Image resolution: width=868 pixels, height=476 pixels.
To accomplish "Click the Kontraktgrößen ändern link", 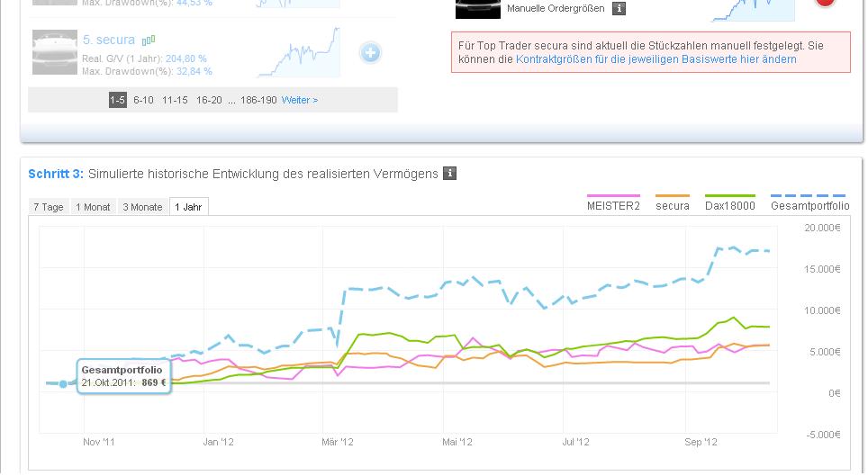I will click(x=656, y=59).
